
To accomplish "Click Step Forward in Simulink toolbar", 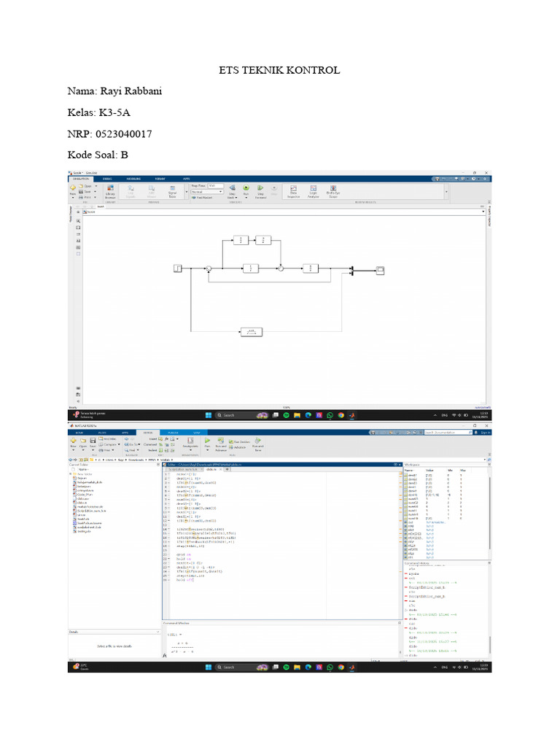I will point(260,190).
